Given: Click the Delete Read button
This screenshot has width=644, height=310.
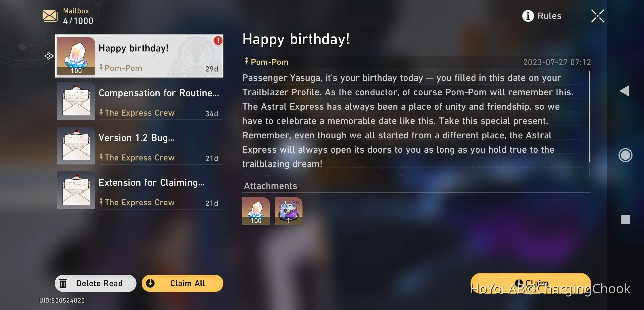Looking at the screenshot, I should click(x=95, y=283).
